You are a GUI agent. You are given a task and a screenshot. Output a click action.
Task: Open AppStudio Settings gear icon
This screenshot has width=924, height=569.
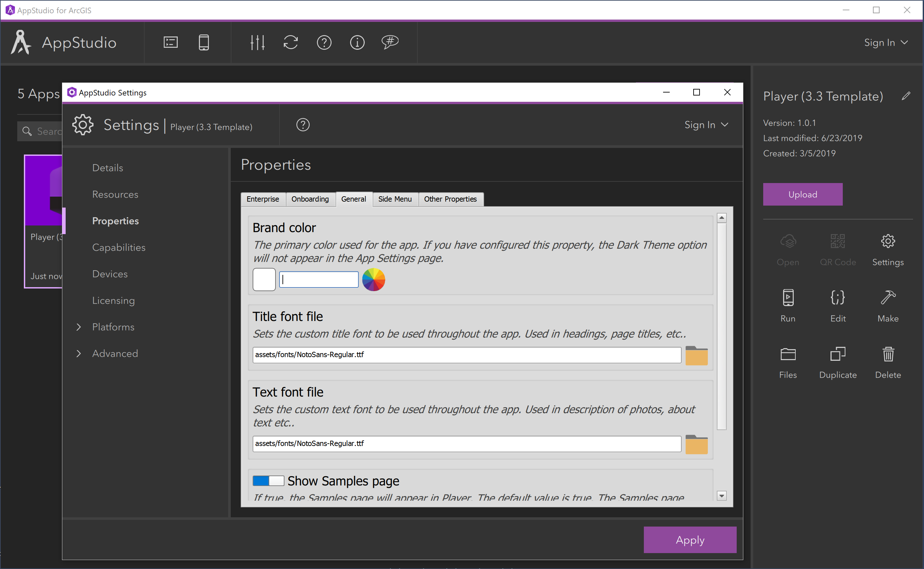(x=83, y=125)
